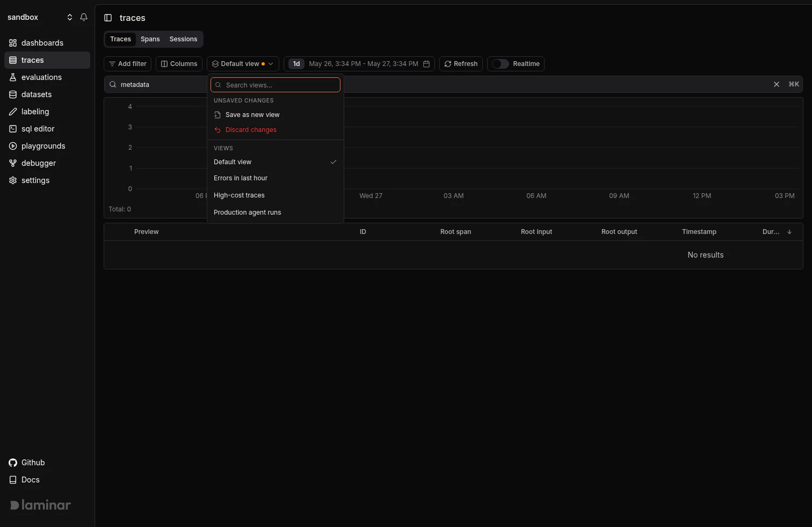Open labeling in the sidebar
This screenshot has width=812, height=527.
[47, 112]
